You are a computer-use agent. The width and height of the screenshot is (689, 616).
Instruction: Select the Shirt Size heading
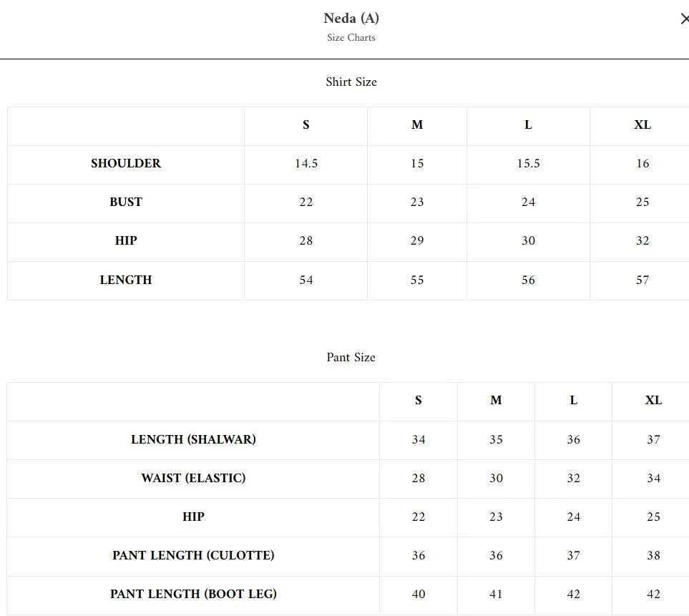click(x=351, y=82)
